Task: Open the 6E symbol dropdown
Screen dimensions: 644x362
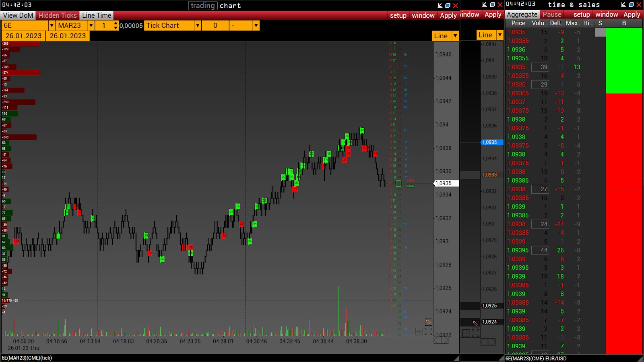Action: [52, 25]
